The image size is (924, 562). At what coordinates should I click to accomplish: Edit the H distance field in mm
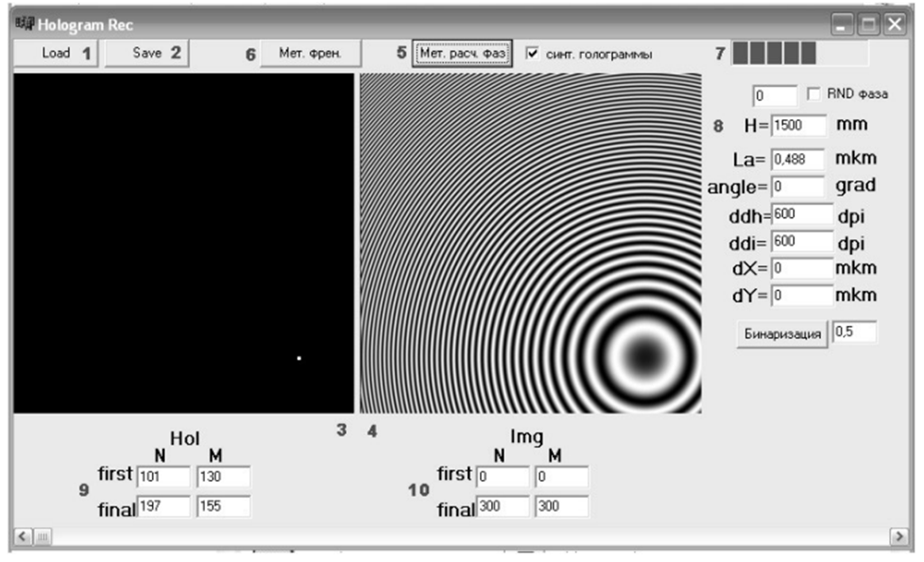[x=798, y=125]
